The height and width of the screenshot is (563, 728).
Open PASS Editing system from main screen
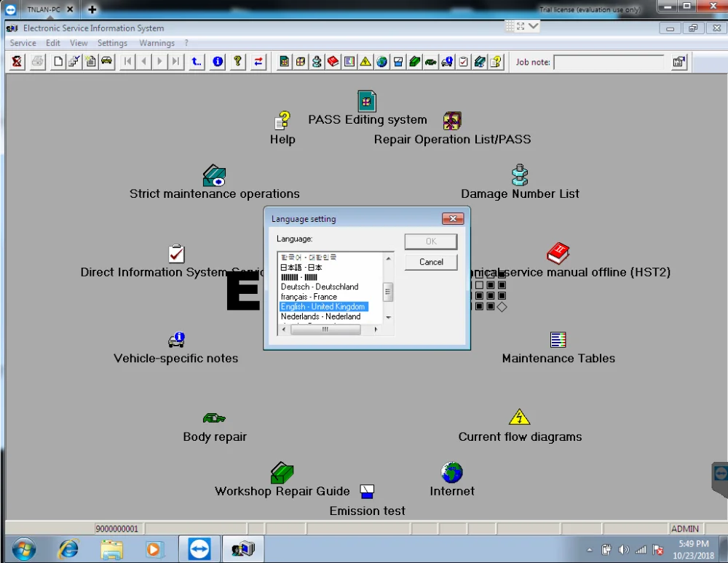pyautogui.click(x=367, y=101)
